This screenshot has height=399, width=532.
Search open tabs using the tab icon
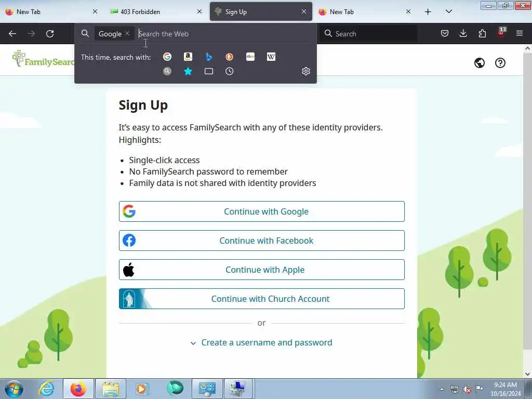(209, 71)
